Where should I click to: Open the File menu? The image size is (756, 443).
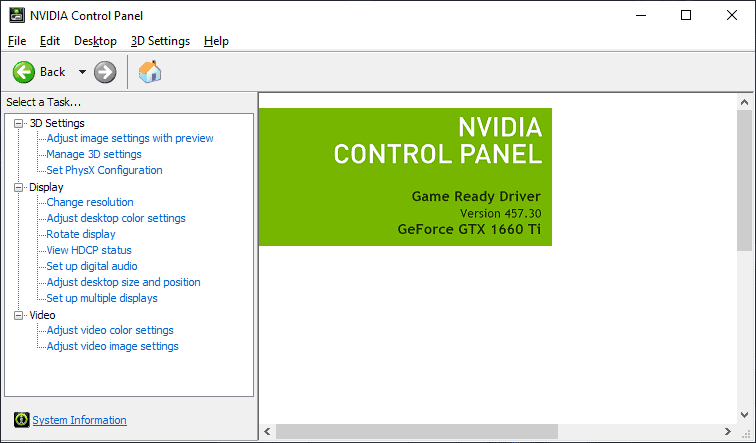pyautogui.click(x=17, y=41)
